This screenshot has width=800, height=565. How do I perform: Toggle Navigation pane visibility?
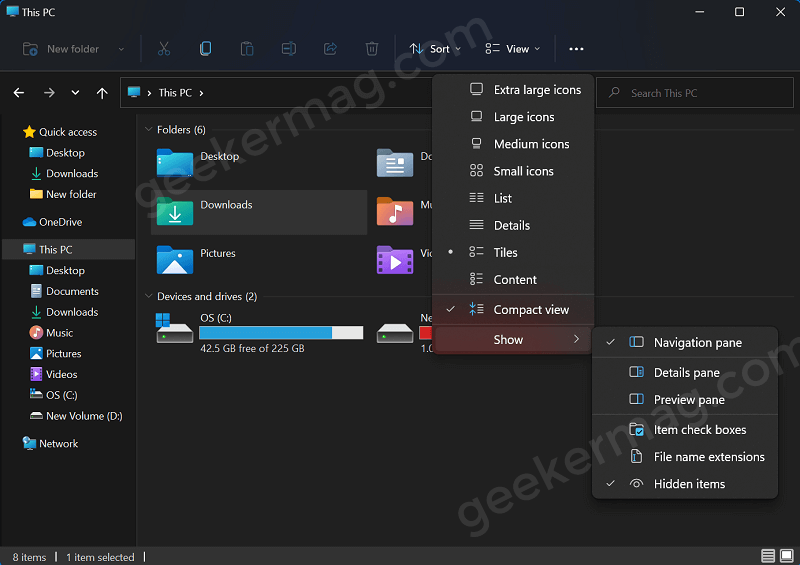click(685, 342)
